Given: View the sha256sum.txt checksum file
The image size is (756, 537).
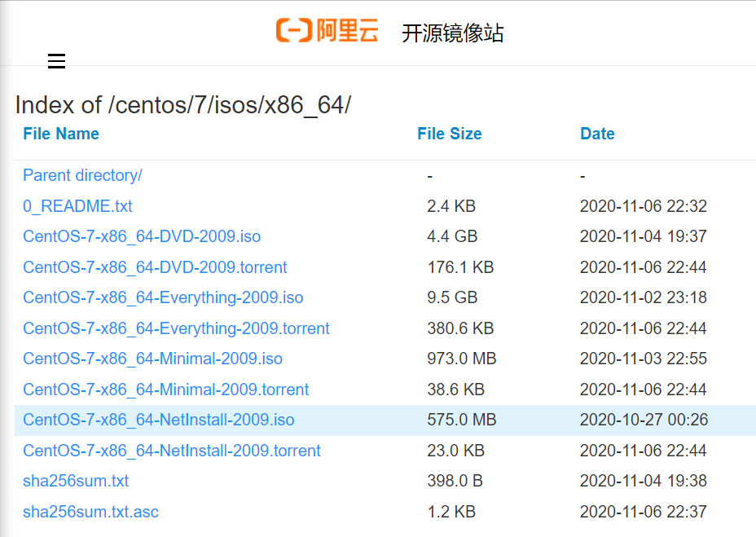Looking at the screenshot, I should tap(76, 481).
